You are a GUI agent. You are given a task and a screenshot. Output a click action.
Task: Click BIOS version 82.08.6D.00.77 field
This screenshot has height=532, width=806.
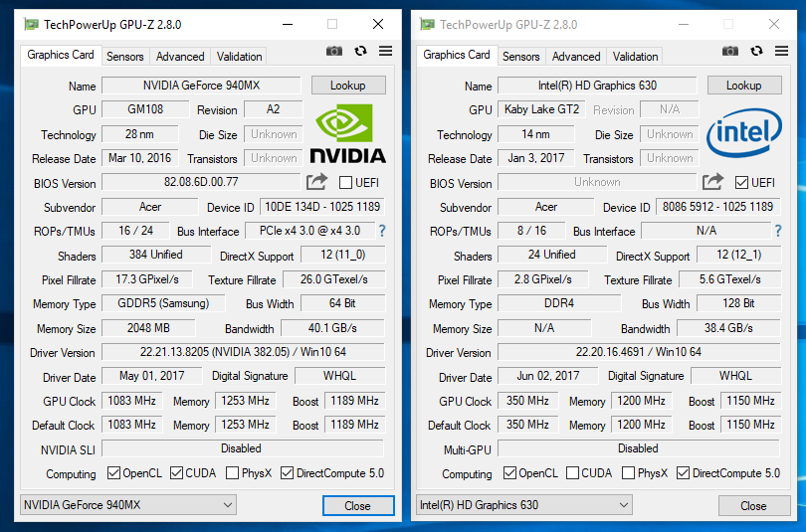point(201,182)
